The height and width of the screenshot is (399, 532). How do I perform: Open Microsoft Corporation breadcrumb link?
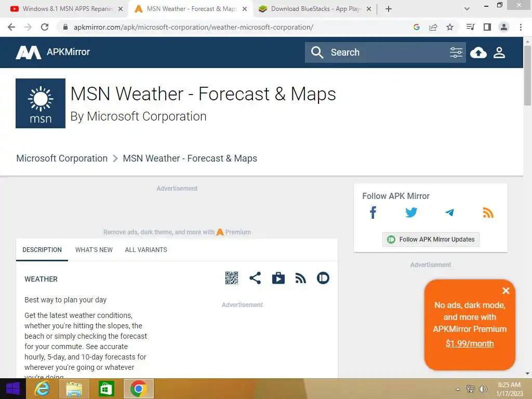(62, 158)
